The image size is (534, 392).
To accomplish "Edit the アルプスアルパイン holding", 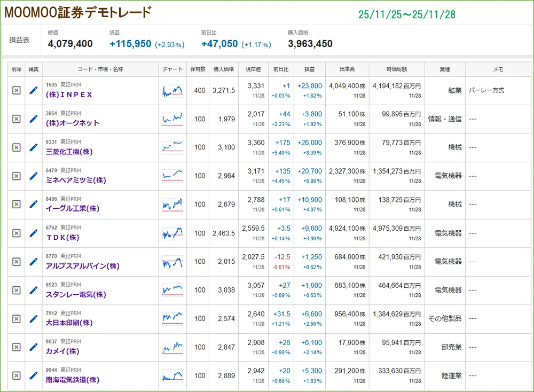I will (34, 262).
